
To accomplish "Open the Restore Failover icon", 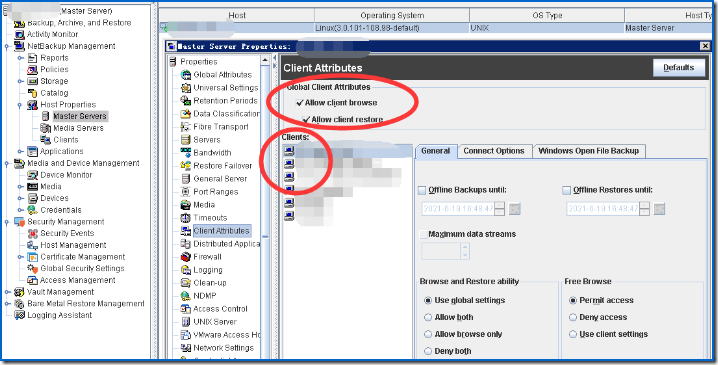I will point(185,166).
